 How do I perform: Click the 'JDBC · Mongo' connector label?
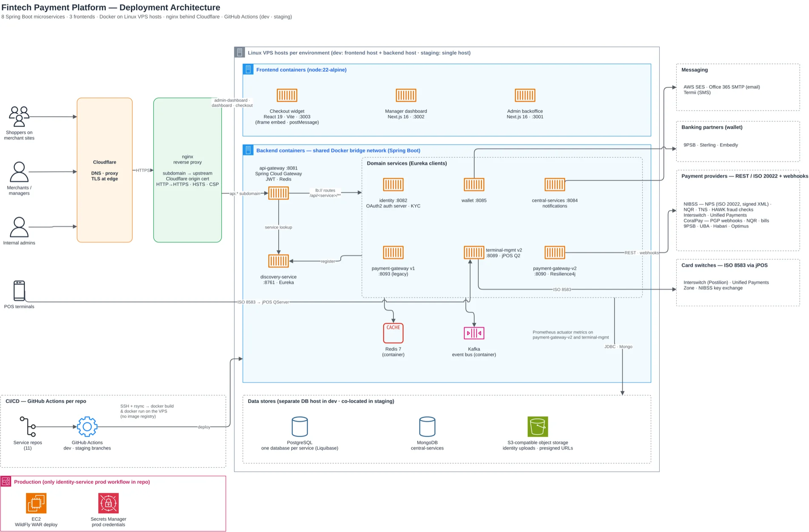(x=618, y=347)
